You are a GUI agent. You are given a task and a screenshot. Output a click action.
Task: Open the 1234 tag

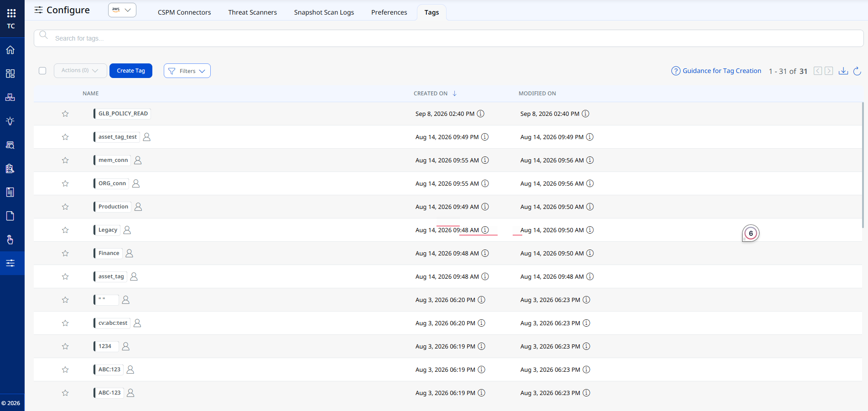pyautogui.click(x=105, y=346)
